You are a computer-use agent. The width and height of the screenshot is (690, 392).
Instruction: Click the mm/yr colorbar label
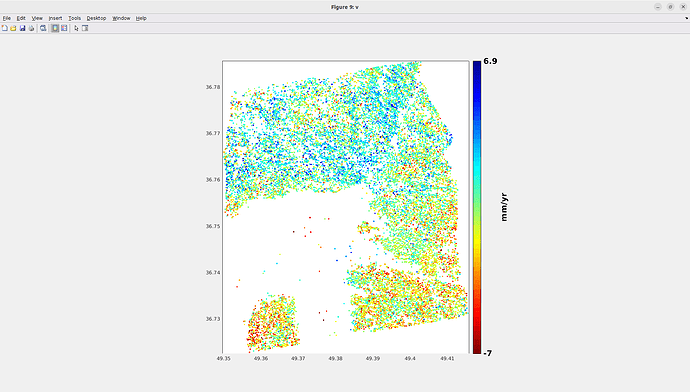(x=504, y=207)
